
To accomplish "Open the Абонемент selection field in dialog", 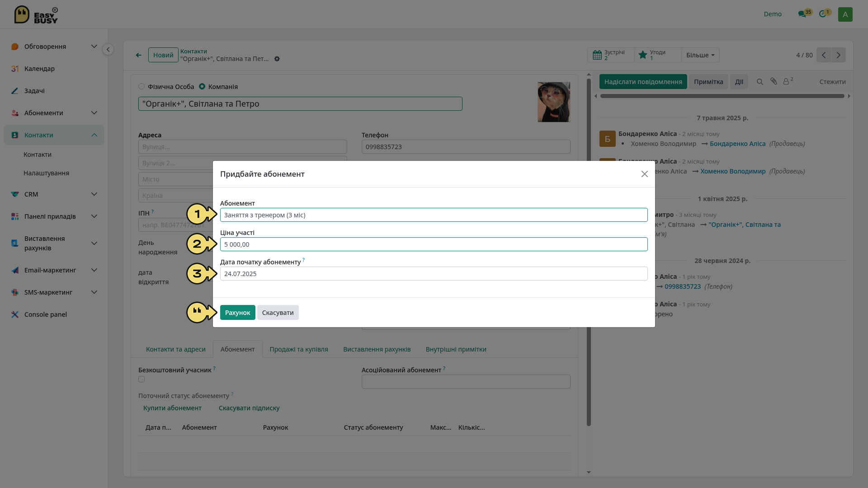I will point(434,215).
